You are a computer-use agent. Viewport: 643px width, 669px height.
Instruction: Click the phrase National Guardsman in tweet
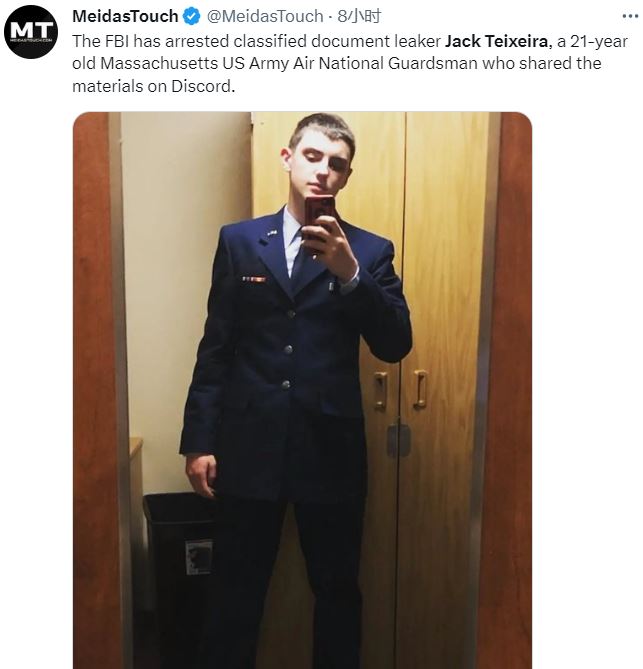(x=398, y=64)
